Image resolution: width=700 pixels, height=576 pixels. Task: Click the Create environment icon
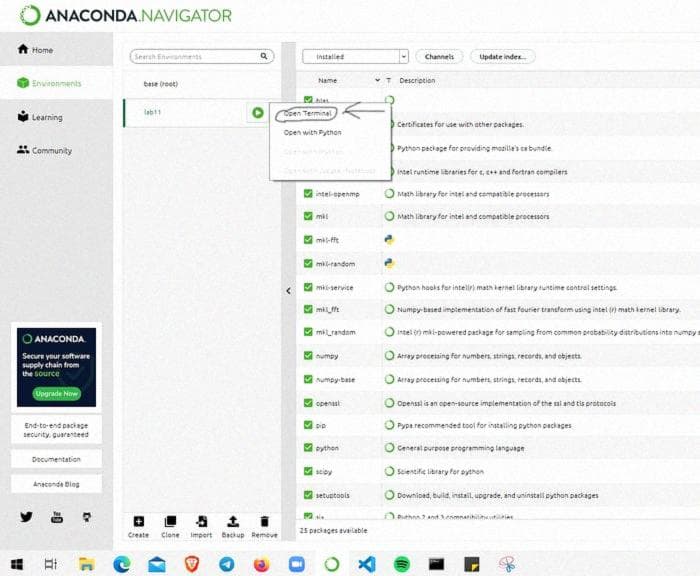pos(139,522)
